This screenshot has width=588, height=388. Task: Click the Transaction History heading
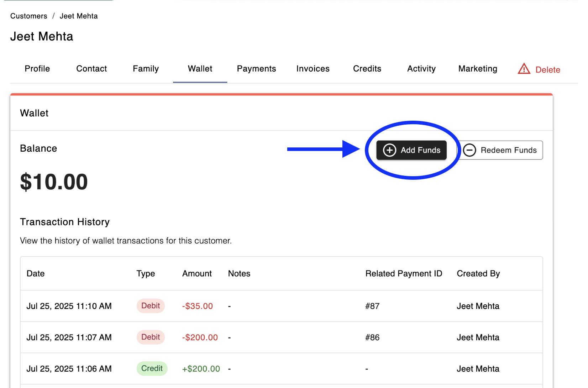65,222
